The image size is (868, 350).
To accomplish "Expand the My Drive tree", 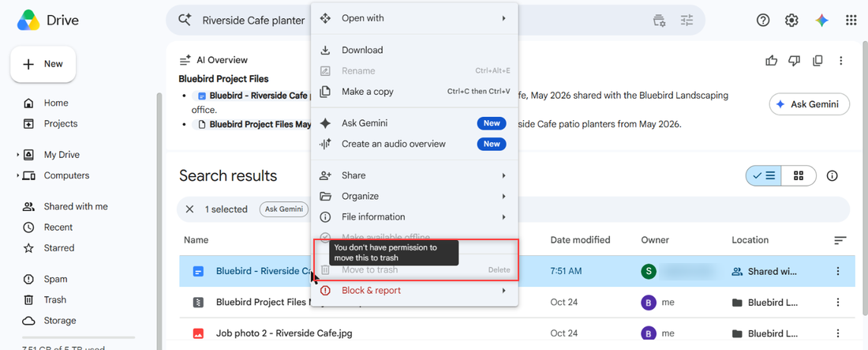I will click(17, 155).
